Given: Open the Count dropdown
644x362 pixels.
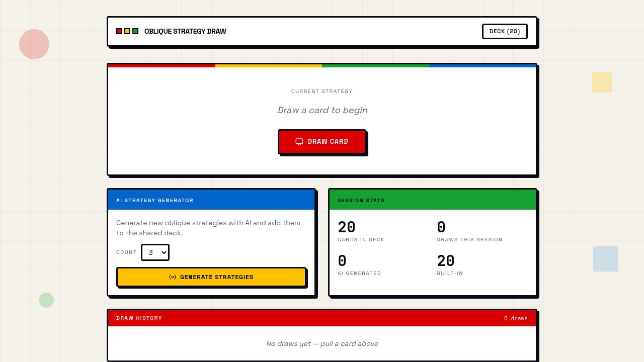Looking at the screenshot, I should click(x=155, y=252).
